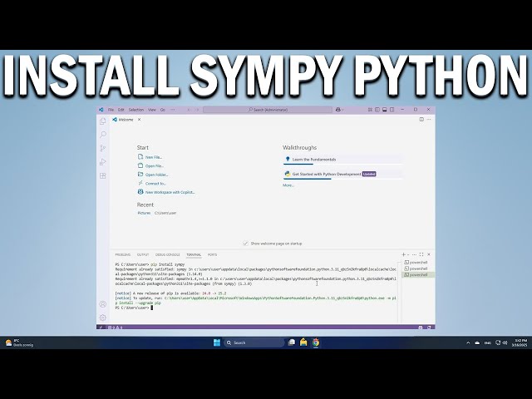Open the Run and Debug view
This screenshot has width=532, height=399.
coord(103,162)
